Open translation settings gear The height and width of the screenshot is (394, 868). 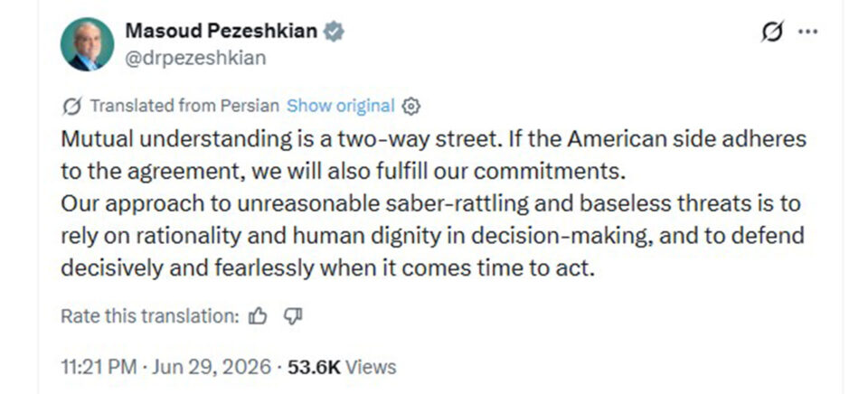(x=410, y=106)
